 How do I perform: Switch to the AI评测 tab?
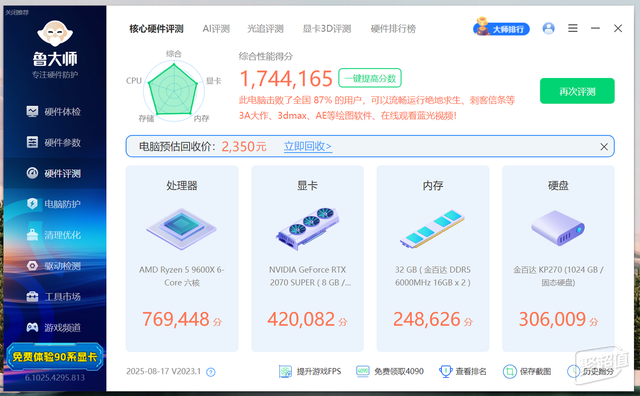click(216, 29)
